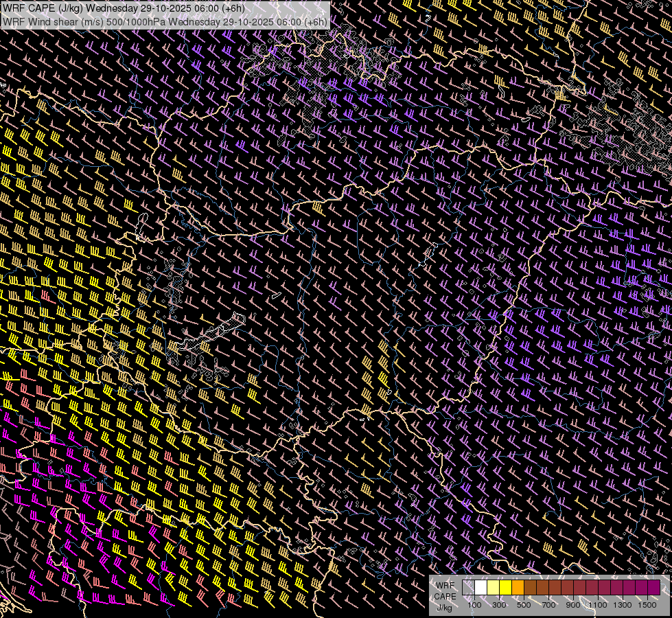Click the bright yellow CAPE legend swatch
This screenshot has height=618, width=672.
pyautogui.click(x=506, y=588)
